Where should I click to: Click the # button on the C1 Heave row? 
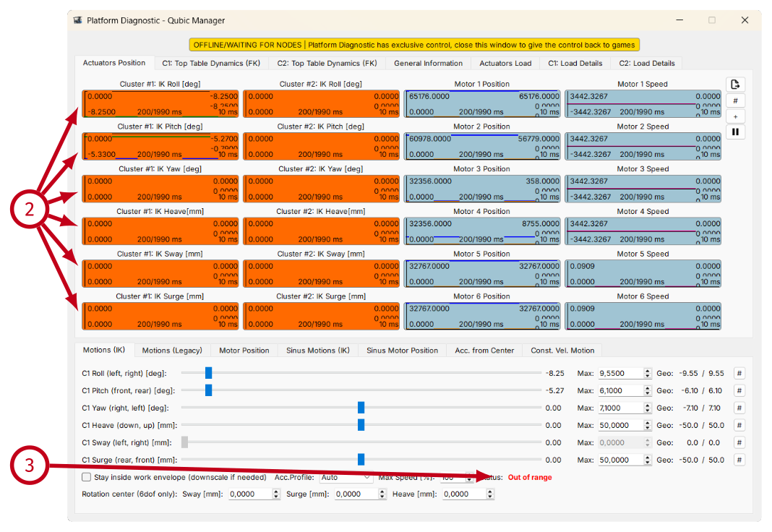[x=739, y=425]
